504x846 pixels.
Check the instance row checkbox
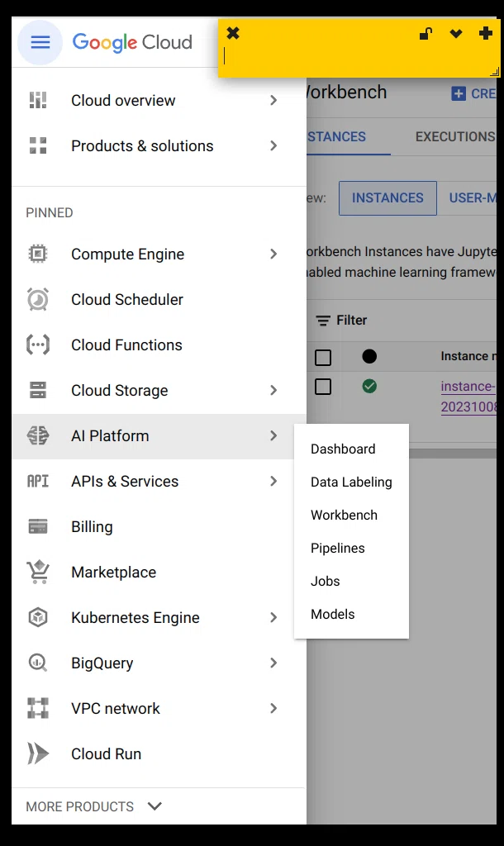pos(323,387)
